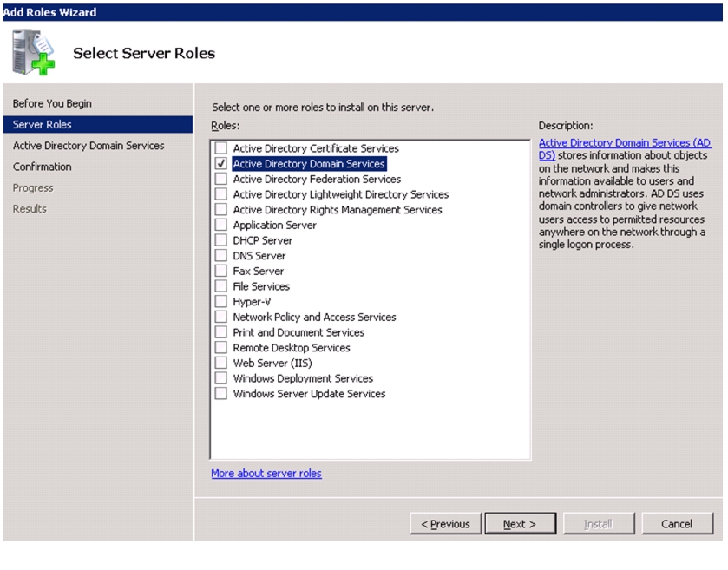Tick Print and Document Services checkbox
728x570 pixels.
[221, 332]
